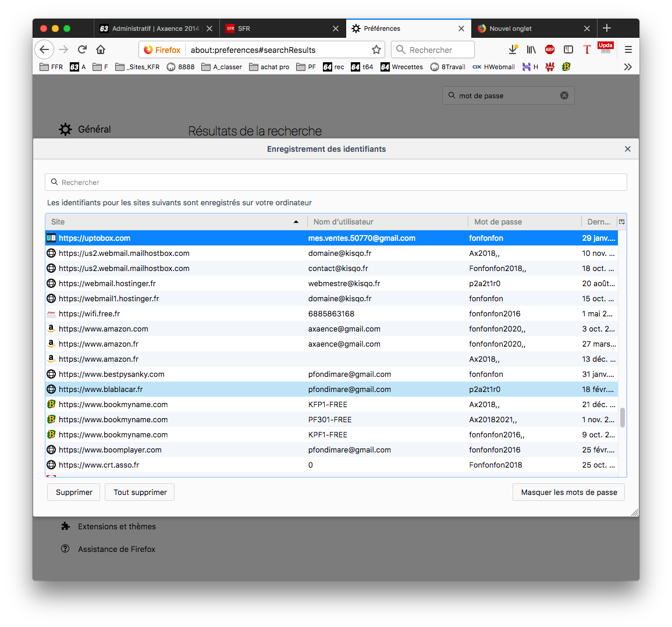Open the HWebmail bookmark
This screenshot has height=627, width=672.
pyautogui.click(x=494, y=67)
